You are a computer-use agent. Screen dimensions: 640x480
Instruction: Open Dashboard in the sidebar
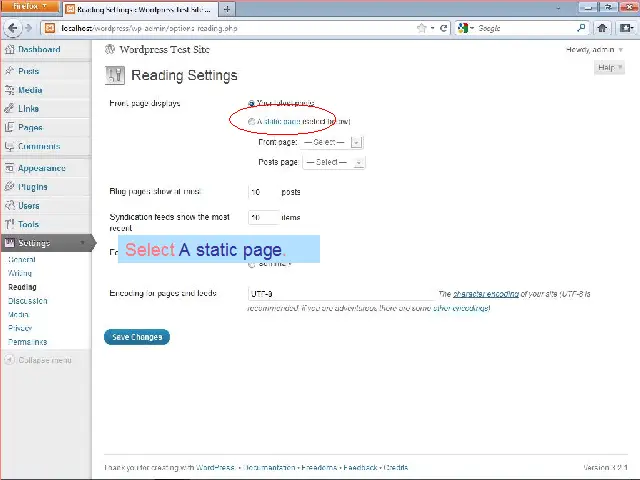(39, 49)
